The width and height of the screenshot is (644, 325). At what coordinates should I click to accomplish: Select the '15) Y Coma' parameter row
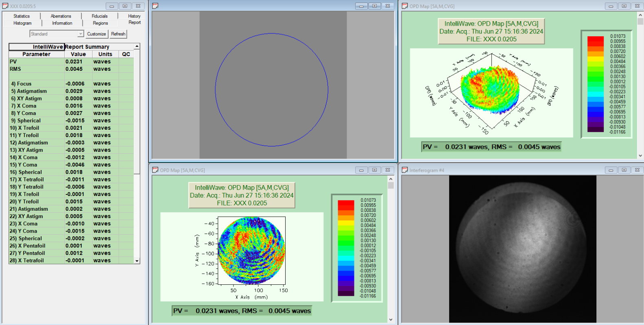[71, 165]
